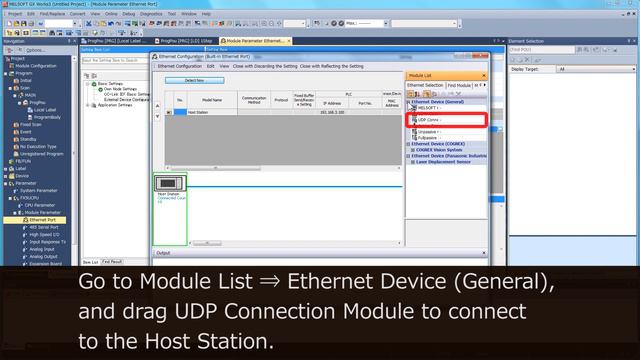
Task: Close the Output panel
Action: click(x=484, y=253)
